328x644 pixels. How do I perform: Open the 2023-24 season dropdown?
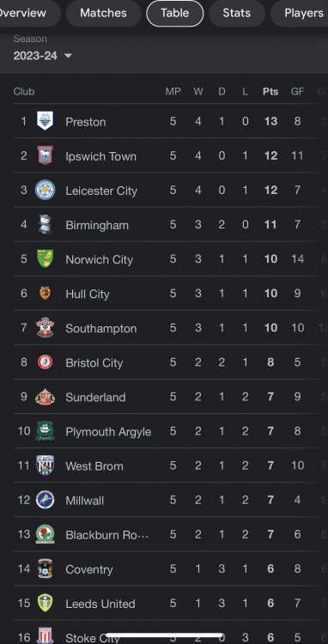[x=42, y=56]
